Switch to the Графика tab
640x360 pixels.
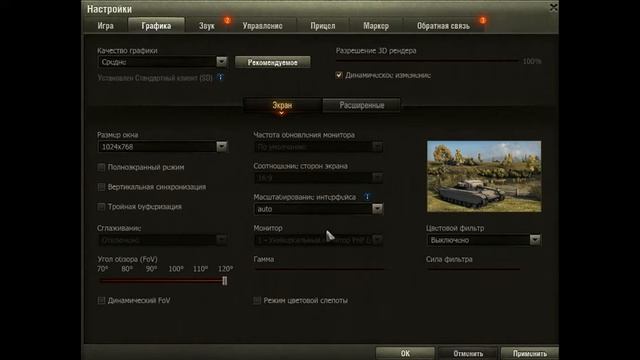pyautogui.click(x=156, y=26)
